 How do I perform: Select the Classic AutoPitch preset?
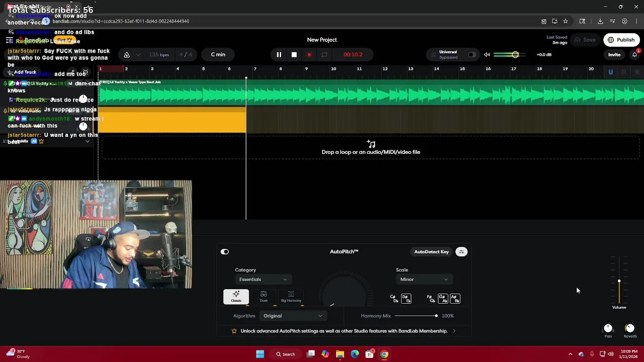coord(236,297)
